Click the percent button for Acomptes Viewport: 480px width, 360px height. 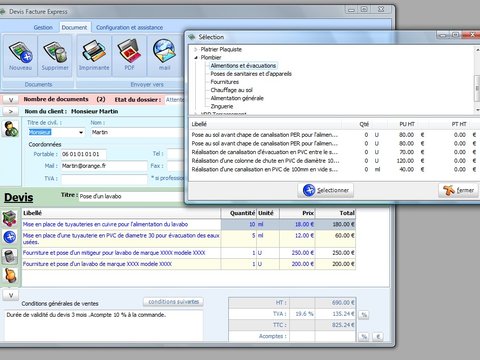(364, 337)
